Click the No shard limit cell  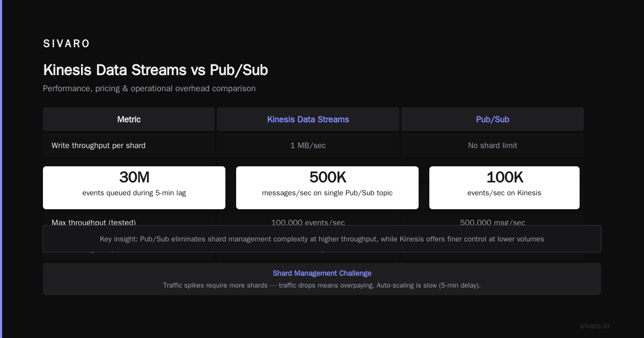[493, 145]
